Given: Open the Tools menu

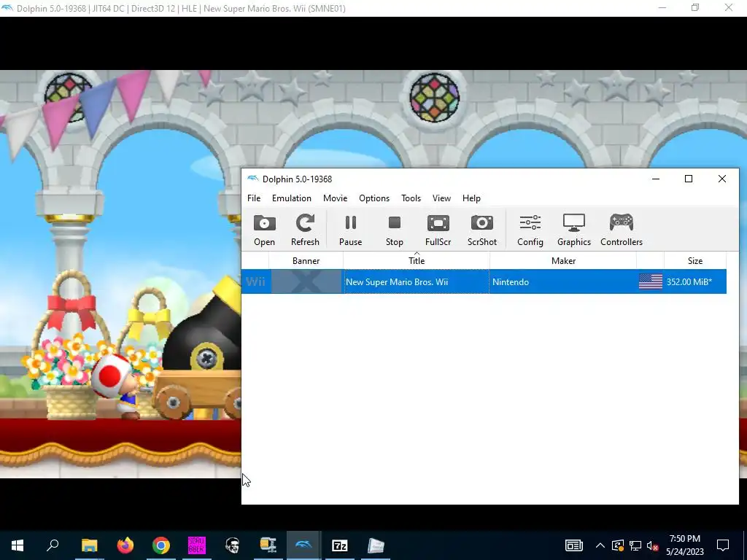Looking at the screenshot, I should [411, 198].
